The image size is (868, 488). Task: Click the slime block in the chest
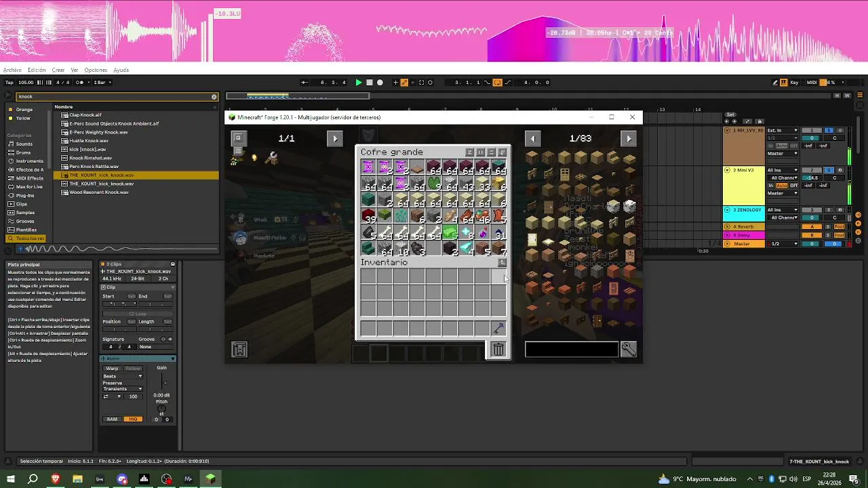click(450, 233)
